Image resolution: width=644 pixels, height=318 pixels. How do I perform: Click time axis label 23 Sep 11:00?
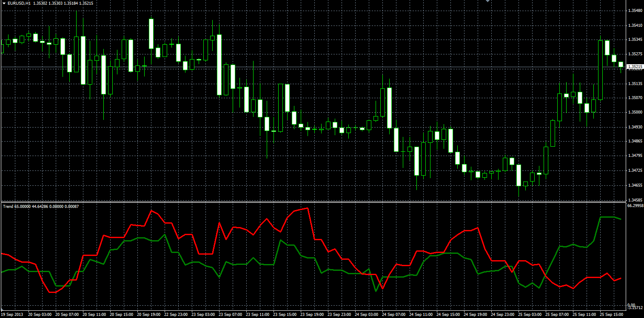coord(257,315)
